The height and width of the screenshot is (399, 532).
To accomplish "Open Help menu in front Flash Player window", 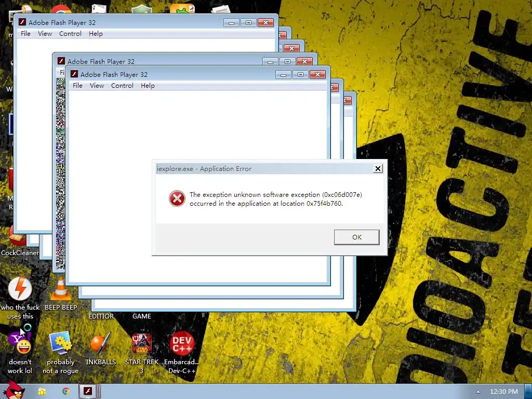I will click(x=148, y=86).
